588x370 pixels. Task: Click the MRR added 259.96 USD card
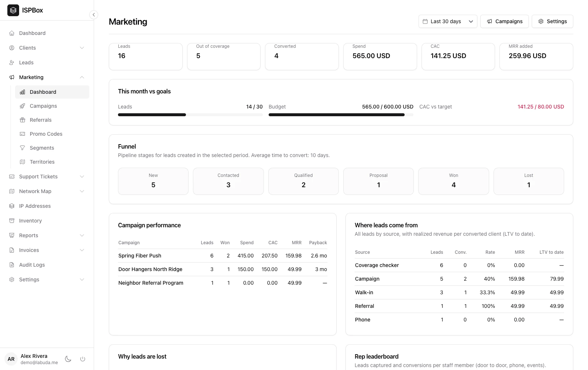(x=536, y=57)
